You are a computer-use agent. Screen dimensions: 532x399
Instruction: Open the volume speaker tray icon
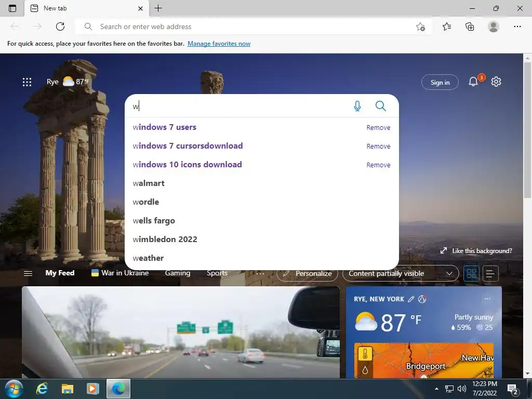pos(462,389)
